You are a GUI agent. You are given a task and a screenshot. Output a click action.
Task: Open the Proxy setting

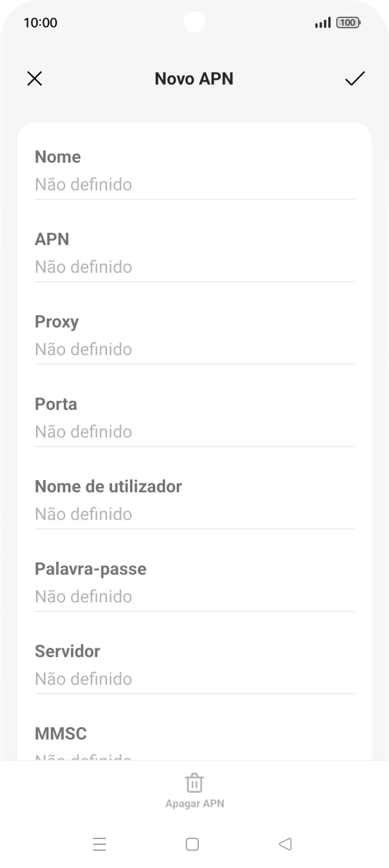(194, 336)
